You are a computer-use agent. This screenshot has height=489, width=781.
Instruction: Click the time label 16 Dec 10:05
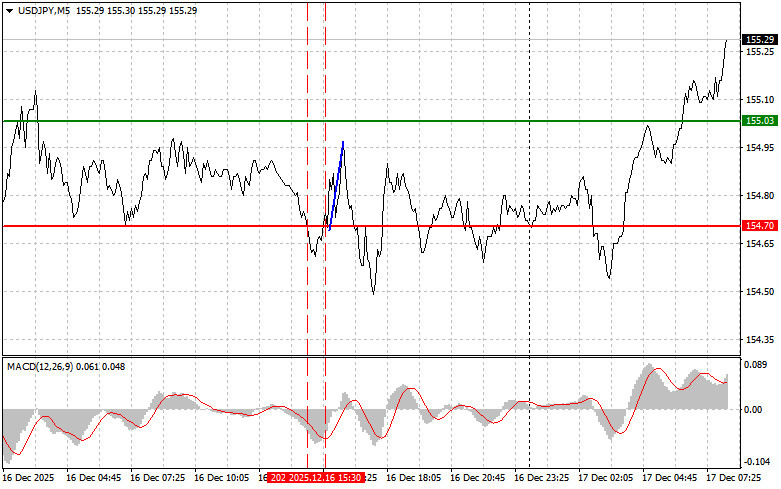coord(222,478)
